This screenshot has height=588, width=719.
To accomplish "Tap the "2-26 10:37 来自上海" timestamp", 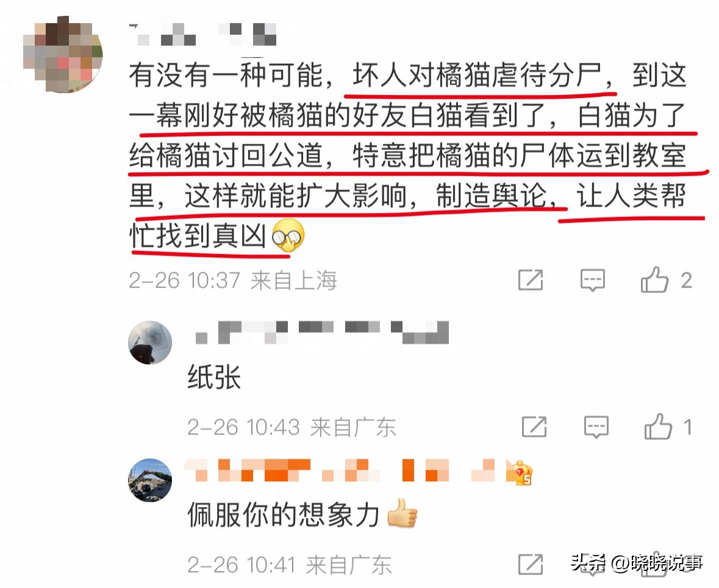I will (233, 280).
